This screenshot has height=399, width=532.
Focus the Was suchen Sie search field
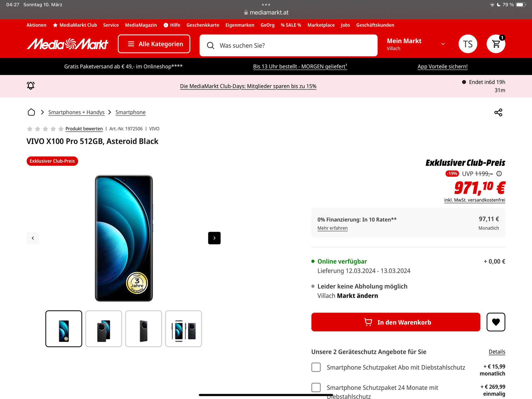(288, 45)
